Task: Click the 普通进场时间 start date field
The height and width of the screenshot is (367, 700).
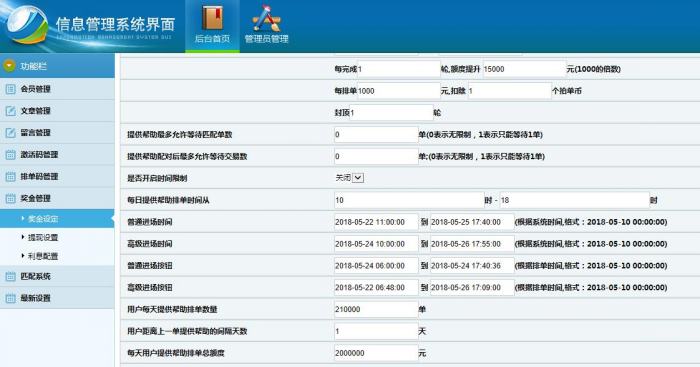Action: click(x=376, y=222)
